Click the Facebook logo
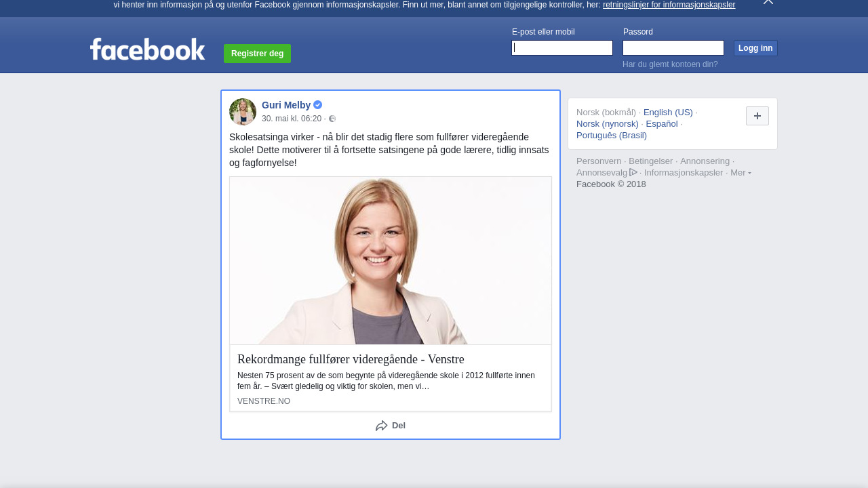 pyautogui.click(x=147, y=49)
